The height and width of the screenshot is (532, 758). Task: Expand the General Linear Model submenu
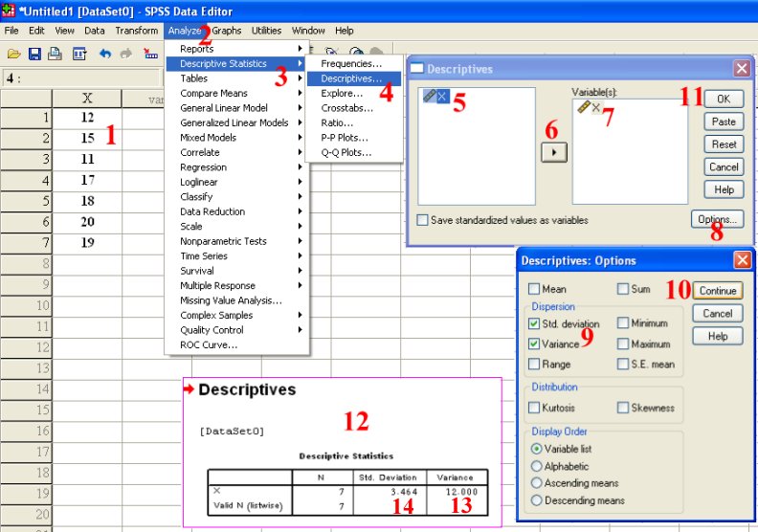coord(236,108)
